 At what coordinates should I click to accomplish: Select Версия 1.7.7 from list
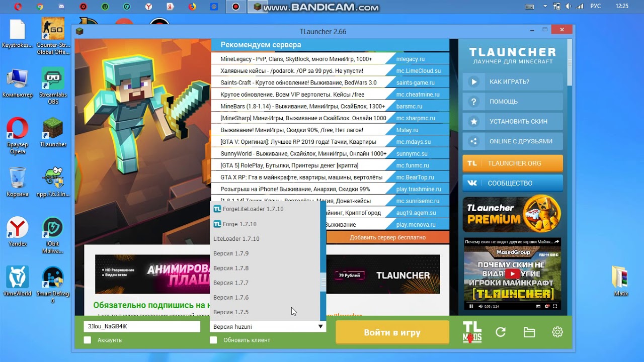click(265, 283)
